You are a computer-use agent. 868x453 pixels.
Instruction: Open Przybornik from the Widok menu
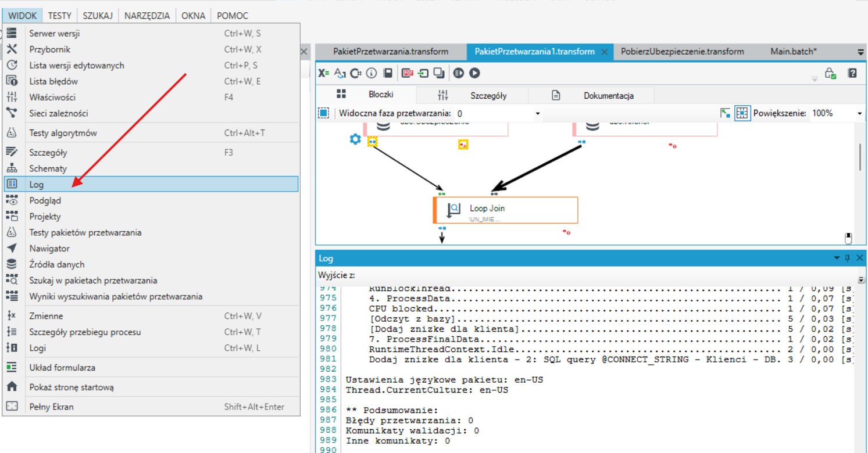(x=151, y=49)
